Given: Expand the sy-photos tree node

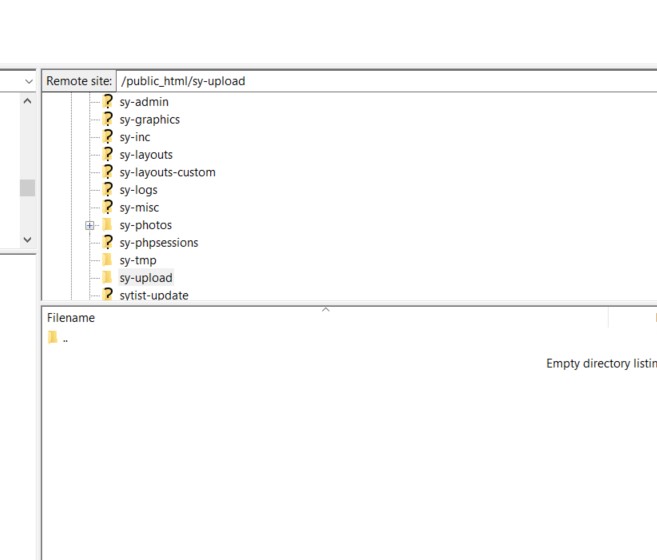Looking at the screenshot, I should (x=89, y=226).
